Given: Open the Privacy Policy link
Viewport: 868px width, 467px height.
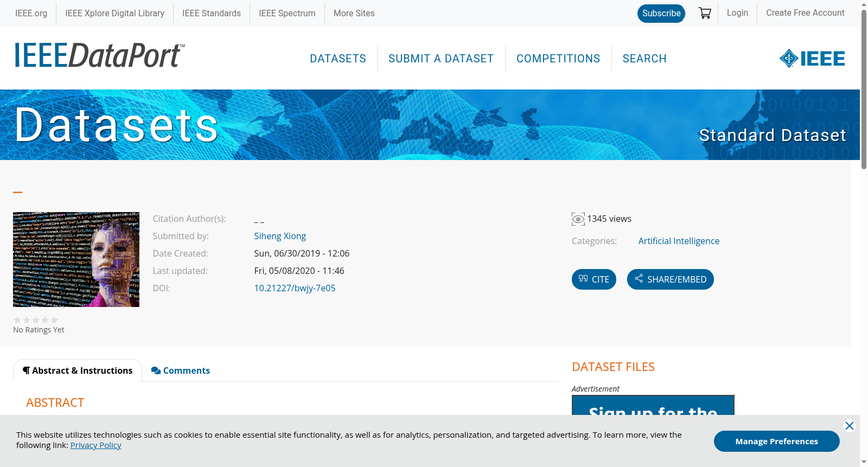Looking at the screenshot, I should [95, 445].
